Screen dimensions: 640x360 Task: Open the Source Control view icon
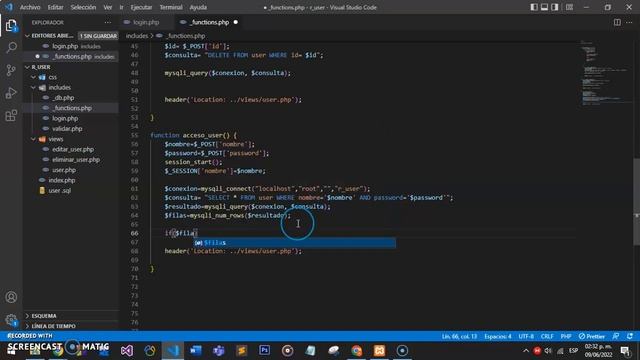click(11, 70)
